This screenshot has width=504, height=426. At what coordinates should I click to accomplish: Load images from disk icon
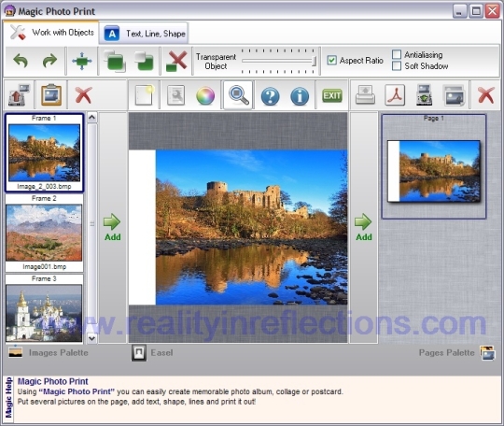click(x=19, y=95)
